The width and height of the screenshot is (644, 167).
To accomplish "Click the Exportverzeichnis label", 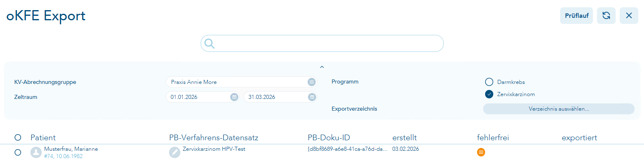I will point(354,109).
